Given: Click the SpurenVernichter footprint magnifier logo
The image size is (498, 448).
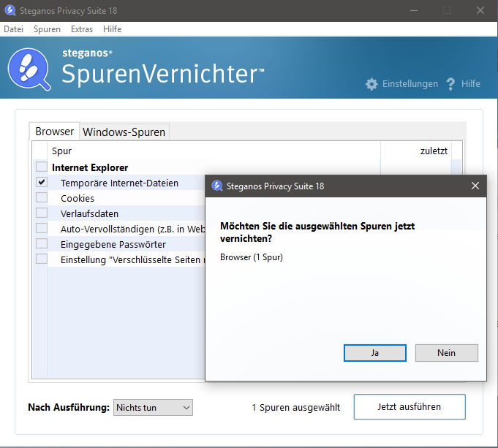Looking at the screenshot, I should [29, 69].
